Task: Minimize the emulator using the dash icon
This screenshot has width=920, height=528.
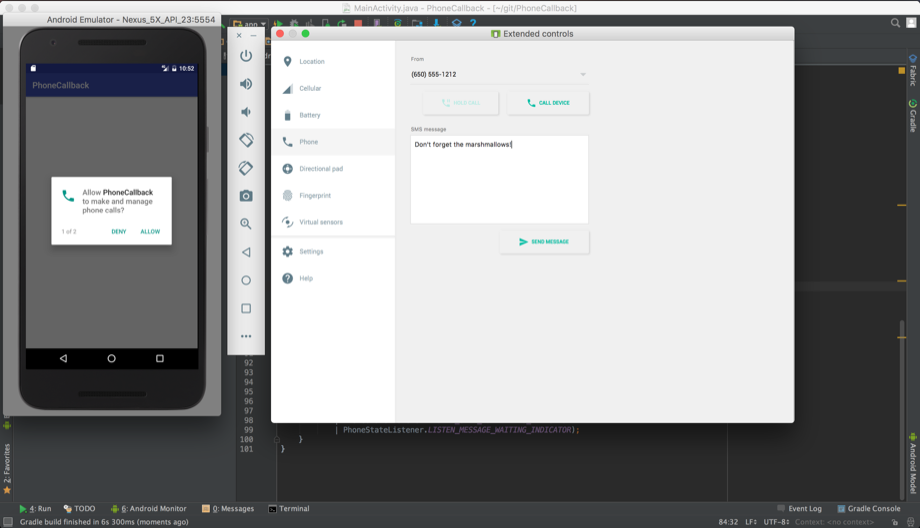Action: click(253, 36)
